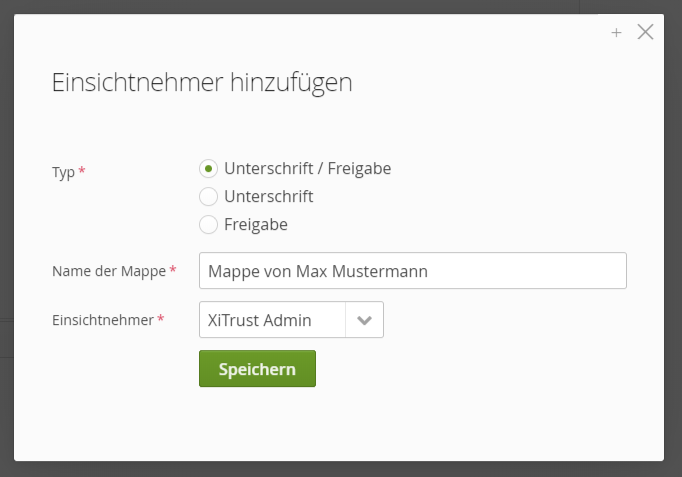
Task: Click the Typ field label
Action: point(63,172)
